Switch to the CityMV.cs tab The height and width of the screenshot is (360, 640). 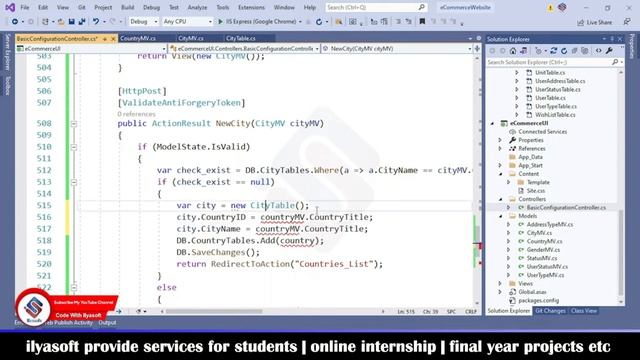191,38
